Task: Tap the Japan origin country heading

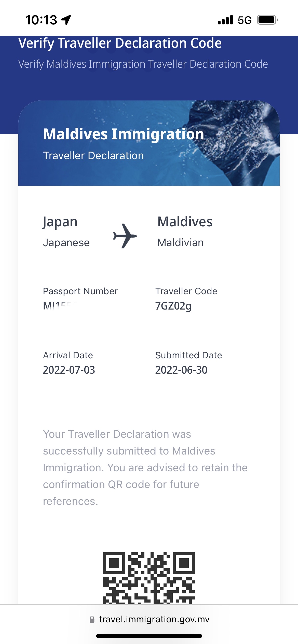Action: [x=60, y=222]
